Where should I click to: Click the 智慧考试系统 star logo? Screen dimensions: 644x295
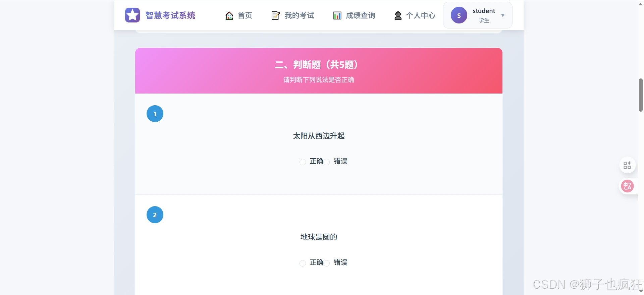(x=132, y=15)
